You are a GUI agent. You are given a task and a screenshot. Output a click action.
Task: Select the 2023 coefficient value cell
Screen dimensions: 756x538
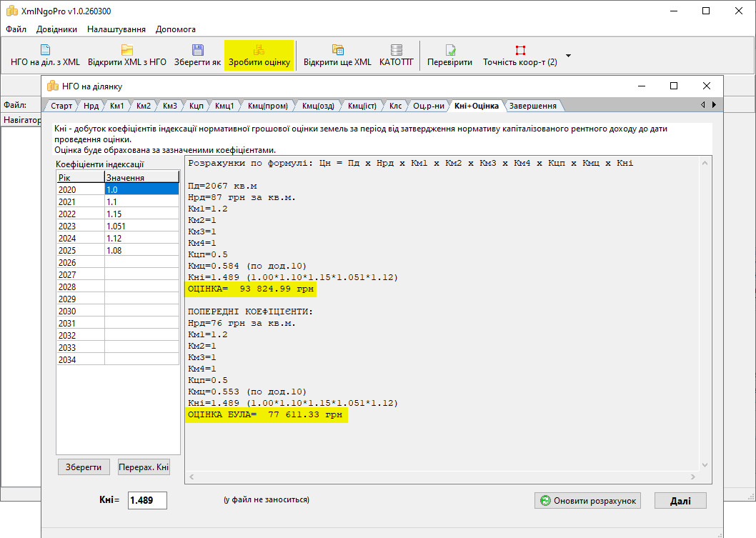click(141, 226)
